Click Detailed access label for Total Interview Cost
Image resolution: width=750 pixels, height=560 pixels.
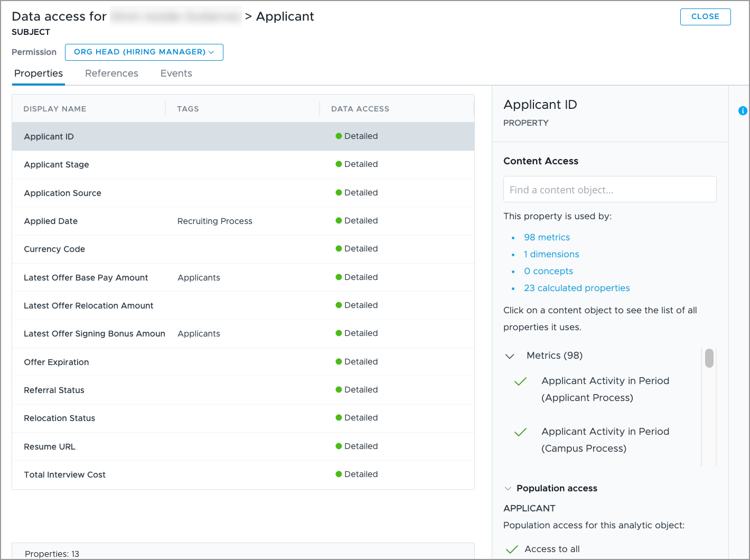(361, 474)
